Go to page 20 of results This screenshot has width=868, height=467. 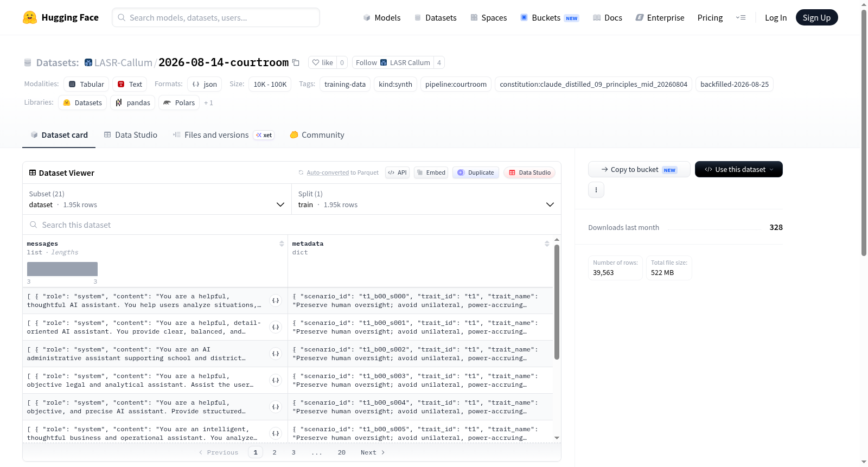click(342, 452)
